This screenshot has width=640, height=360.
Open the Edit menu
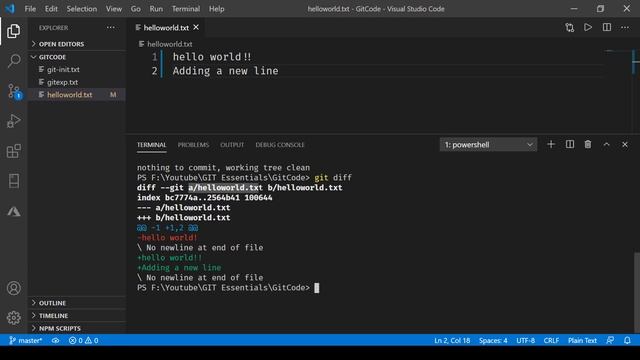(51, 9)
